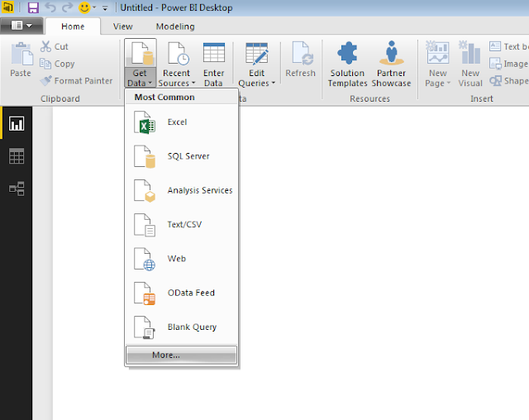This screenshot has width=529, height=420.
Task: Insert a Text box
Action: 508,46
